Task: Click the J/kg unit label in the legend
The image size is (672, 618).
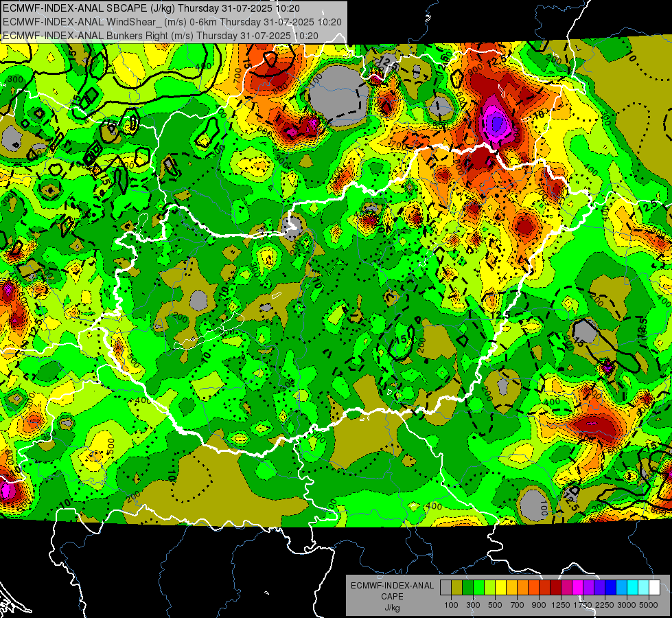Action: click(x=392, y=608)
